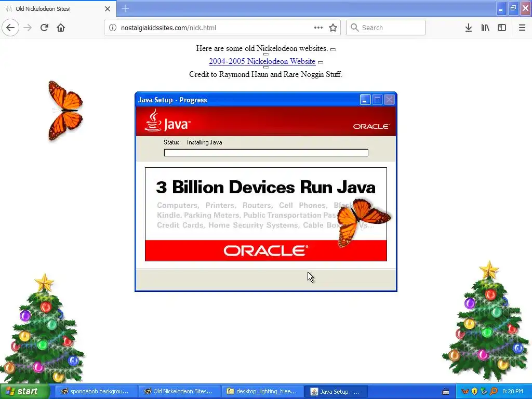
Task: Restore down the Firefox window
Action: click(513, 8)
